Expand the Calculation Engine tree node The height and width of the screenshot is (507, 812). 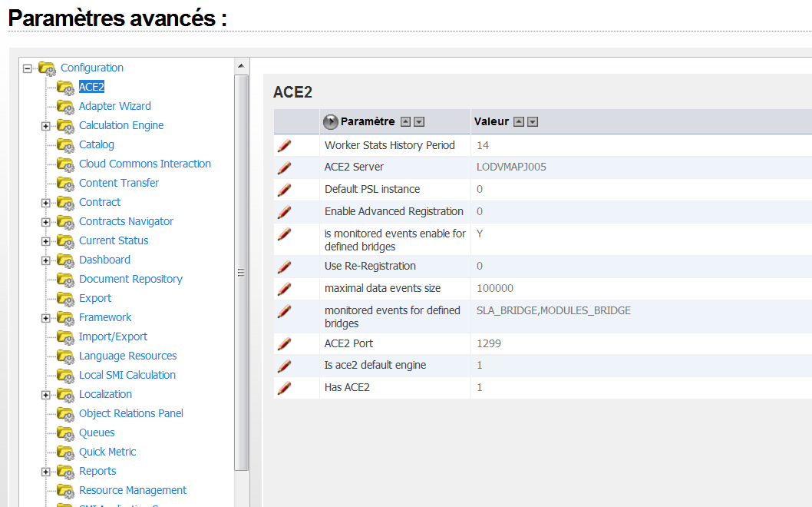(x=45, y=125)
